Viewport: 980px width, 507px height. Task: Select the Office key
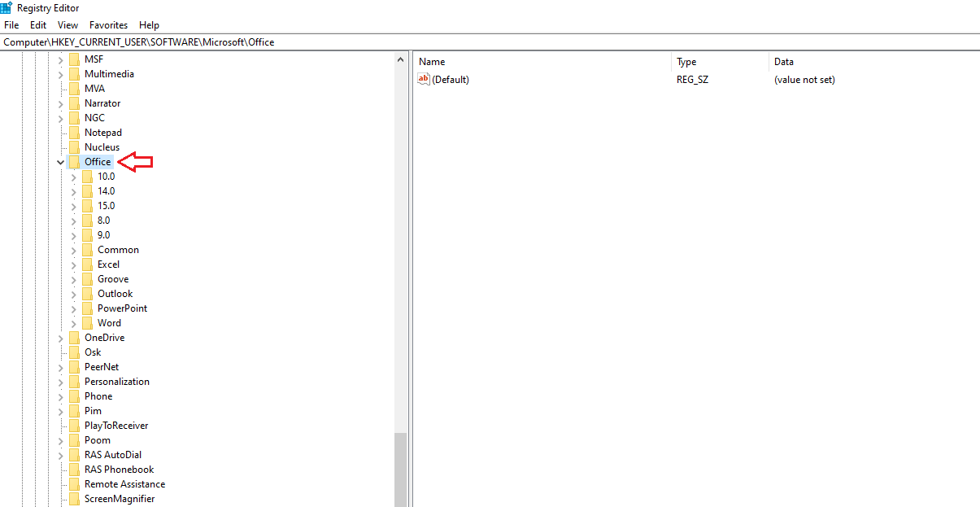(98, 162)
